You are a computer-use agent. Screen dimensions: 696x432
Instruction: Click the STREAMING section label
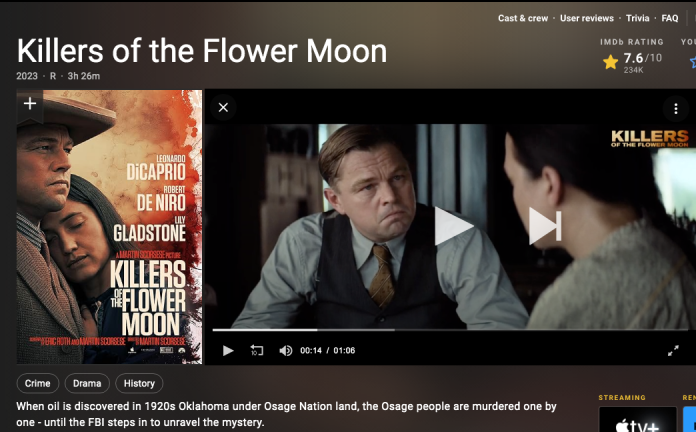[622, 398]
